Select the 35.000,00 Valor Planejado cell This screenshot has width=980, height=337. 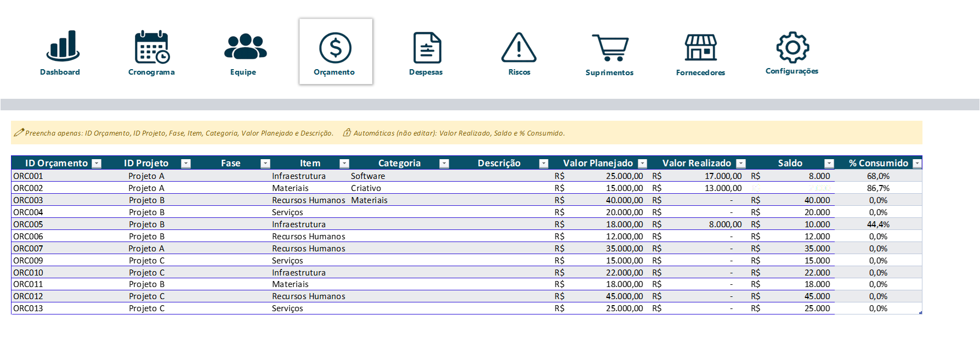pos(599,248)
